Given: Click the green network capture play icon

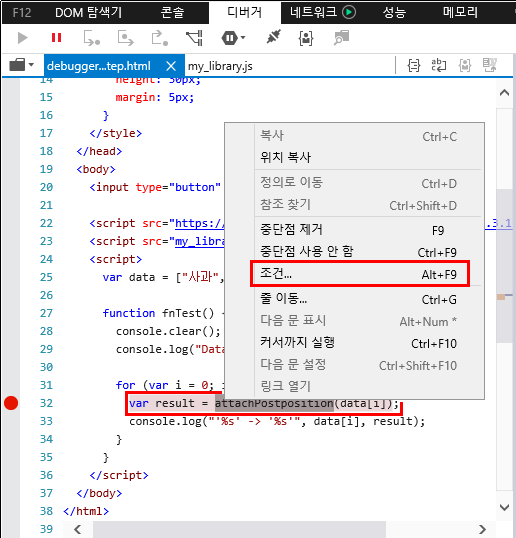Looking at the screenshot, I should (349, 12).
